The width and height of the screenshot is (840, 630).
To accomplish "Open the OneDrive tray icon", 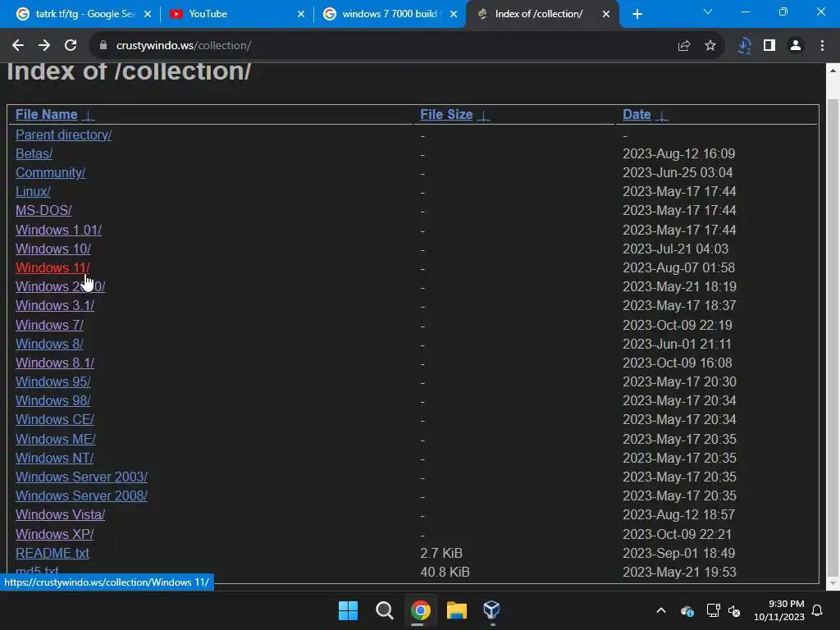I will tap(687, 610).
